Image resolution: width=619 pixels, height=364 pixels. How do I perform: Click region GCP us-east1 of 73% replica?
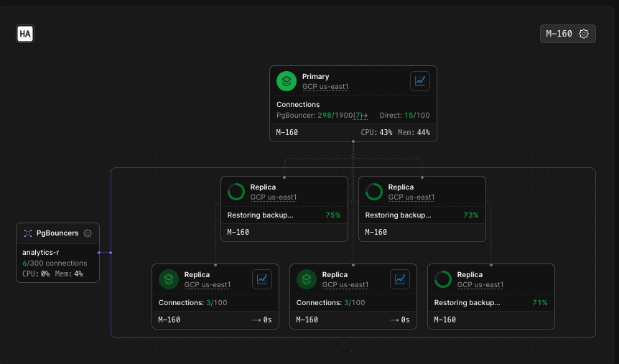411,197
